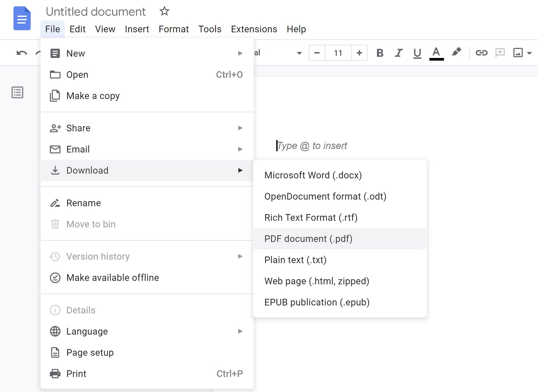Open the File menu
The height and width of the screenshot is (392, 538).
53,29
